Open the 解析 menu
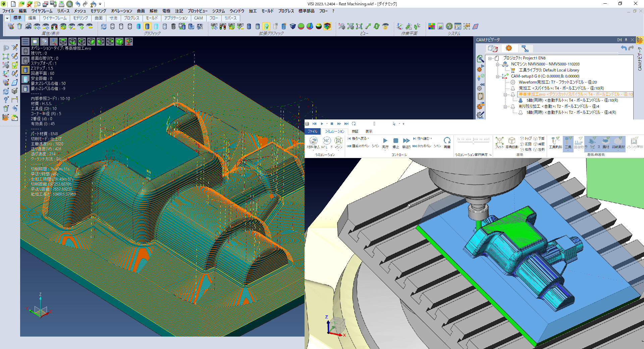This screenshot has width=644, height=349. pos(153,11)
